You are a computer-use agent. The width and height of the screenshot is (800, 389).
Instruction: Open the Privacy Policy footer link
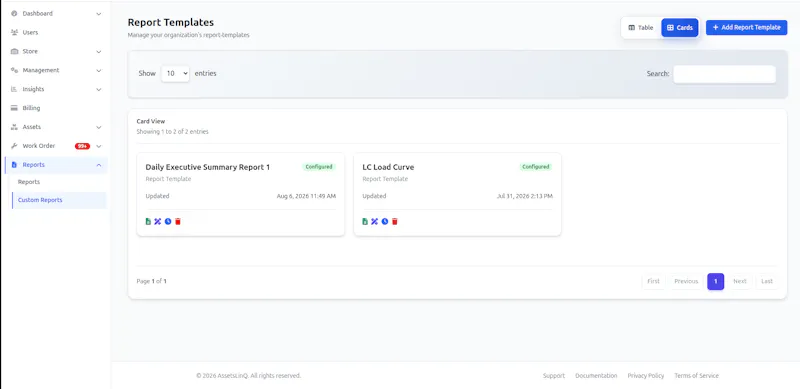[x=646, y=376]
